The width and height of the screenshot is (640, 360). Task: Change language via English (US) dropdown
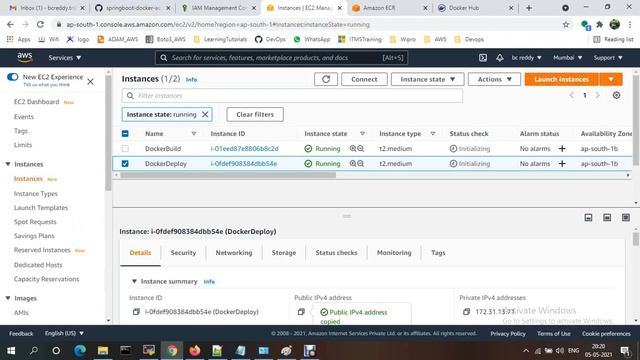click(x=64, y=333)
